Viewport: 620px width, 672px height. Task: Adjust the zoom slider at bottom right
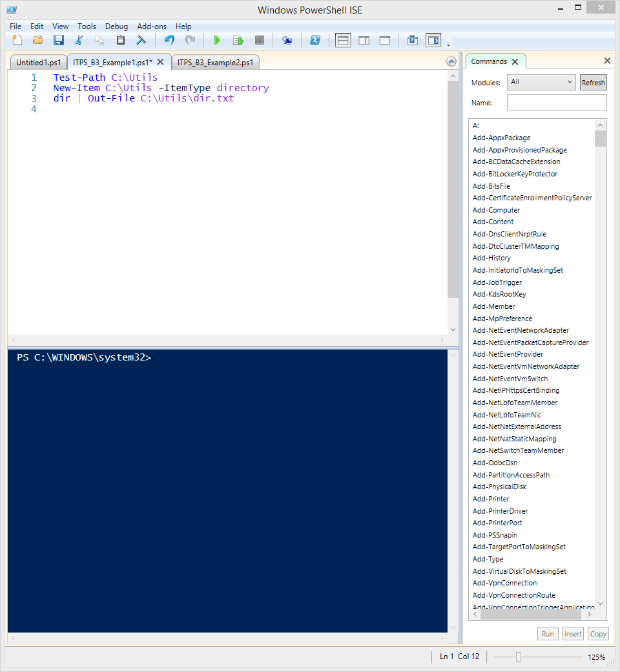(x=520, y=656)
